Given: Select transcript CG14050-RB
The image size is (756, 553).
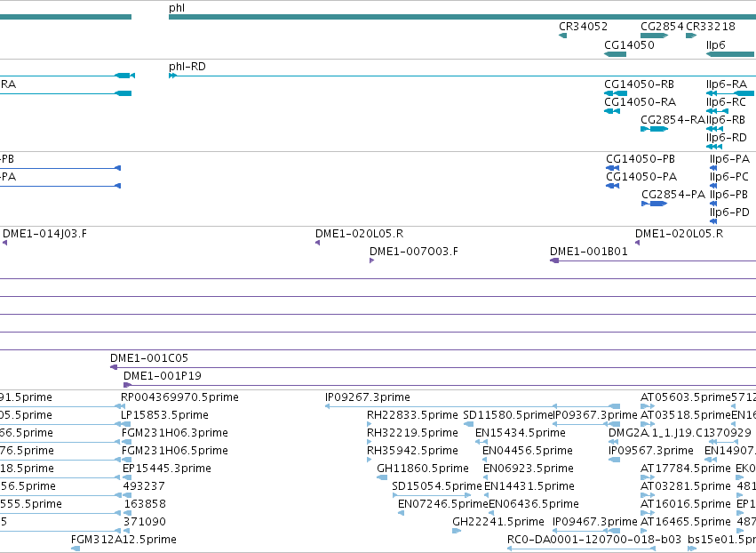Looking at the screenshot, I should pos(639,84).
